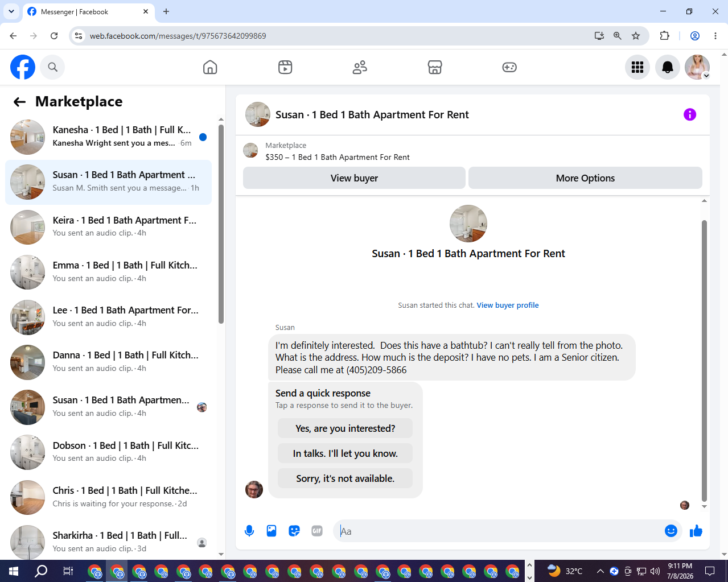Open Chrome extensions puzzle icon
728x582 pixels.
coord(664,36)
